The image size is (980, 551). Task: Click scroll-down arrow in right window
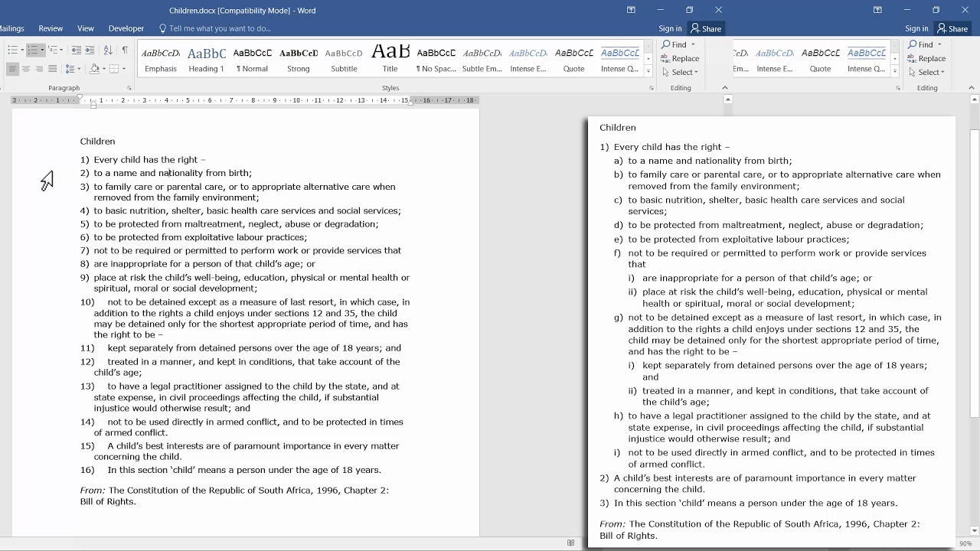pyautogui.click(x=975, y=530)
